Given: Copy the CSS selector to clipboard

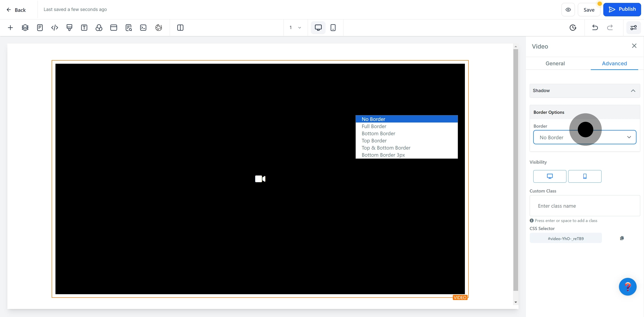Looking at the screenshot, I should 622,238.
